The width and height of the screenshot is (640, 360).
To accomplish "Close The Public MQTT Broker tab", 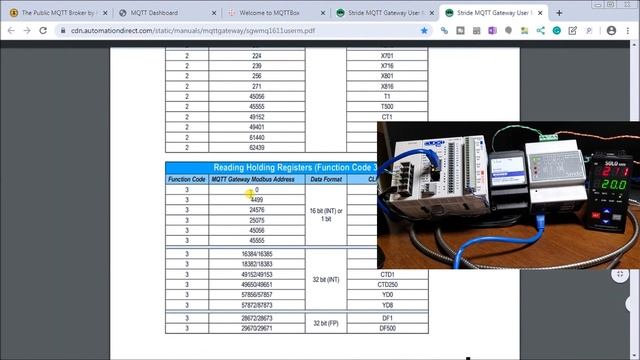I will (x=105, y=13).
